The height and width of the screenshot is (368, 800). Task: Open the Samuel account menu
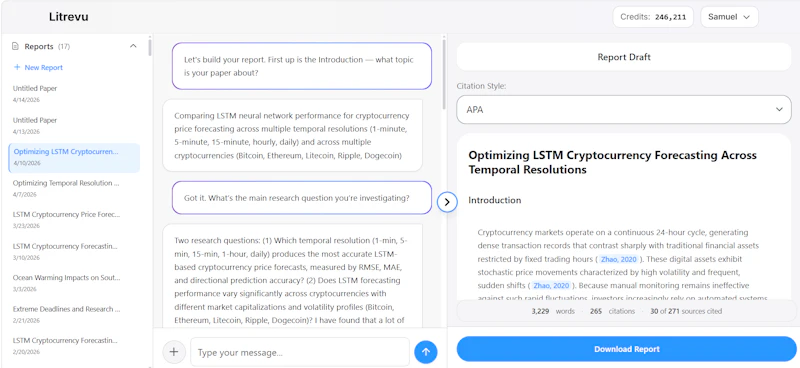pyautogui.click(x=729, y=17)
